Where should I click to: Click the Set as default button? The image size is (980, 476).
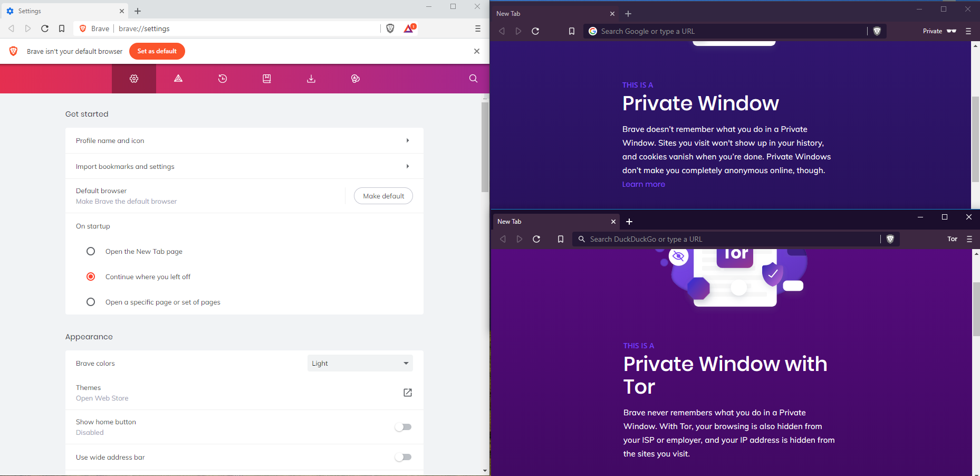157,51
